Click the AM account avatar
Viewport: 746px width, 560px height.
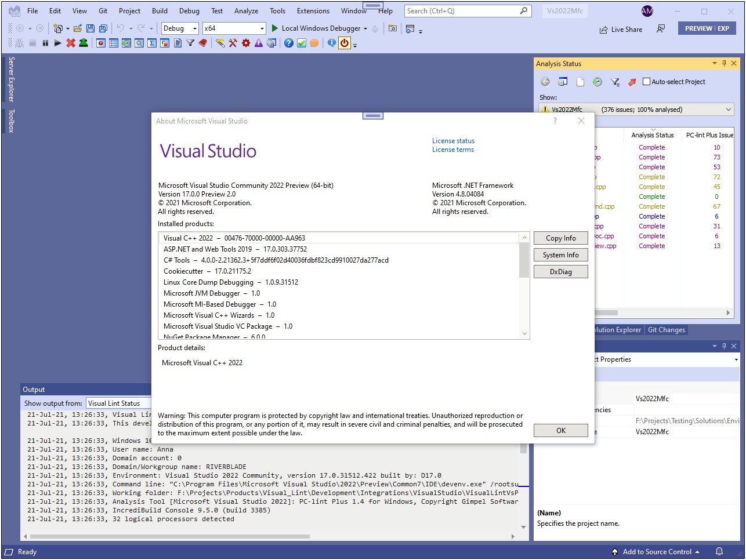(647, 11)
